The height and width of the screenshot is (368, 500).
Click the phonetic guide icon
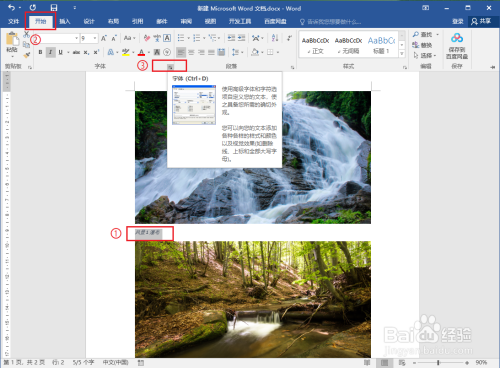click(157, 38)
